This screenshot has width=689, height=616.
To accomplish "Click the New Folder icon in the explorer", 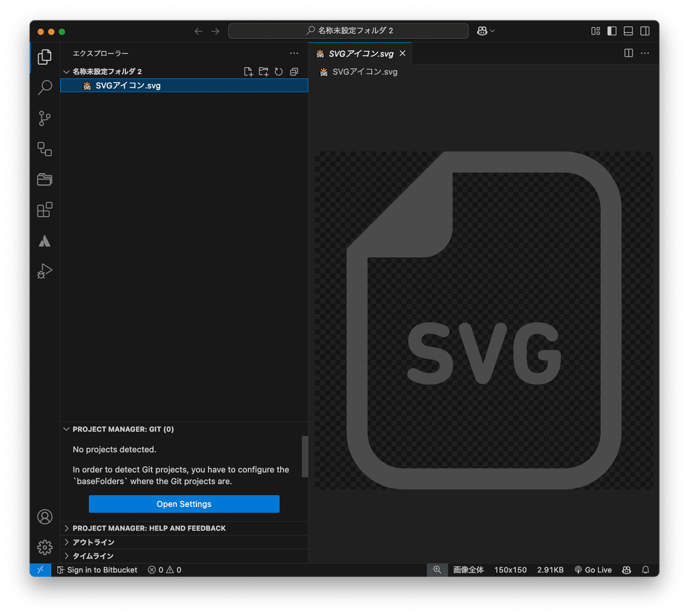I will [x=264, y=71].
